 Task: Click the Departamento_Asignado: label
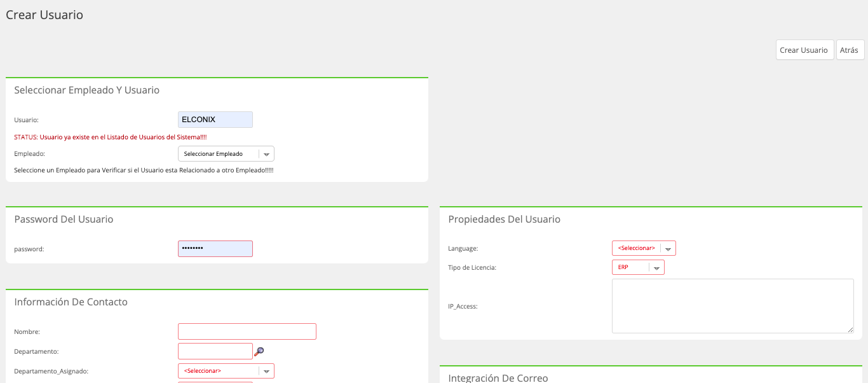(x=51, y=371)
